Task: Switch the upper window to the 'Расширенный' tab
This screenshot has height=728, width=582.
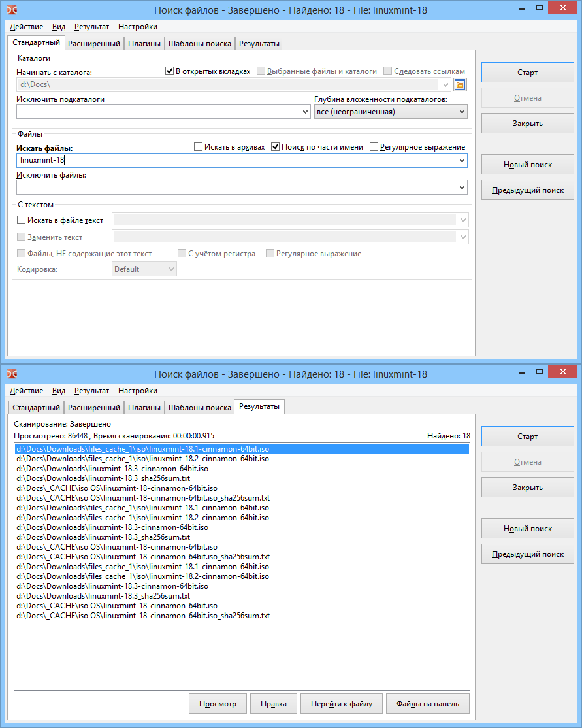Action: pyautogui.click(x=94, y=44)
